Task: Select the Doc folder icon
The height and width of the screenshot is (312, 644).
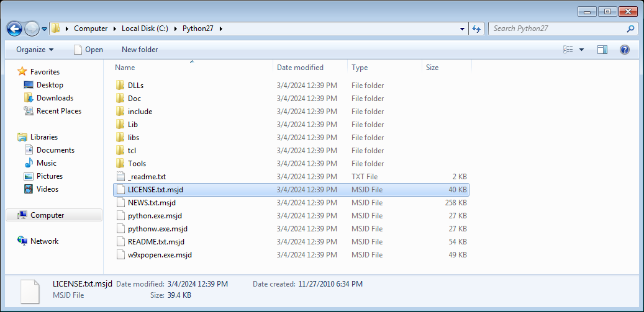Action: (x=120, y=99)
